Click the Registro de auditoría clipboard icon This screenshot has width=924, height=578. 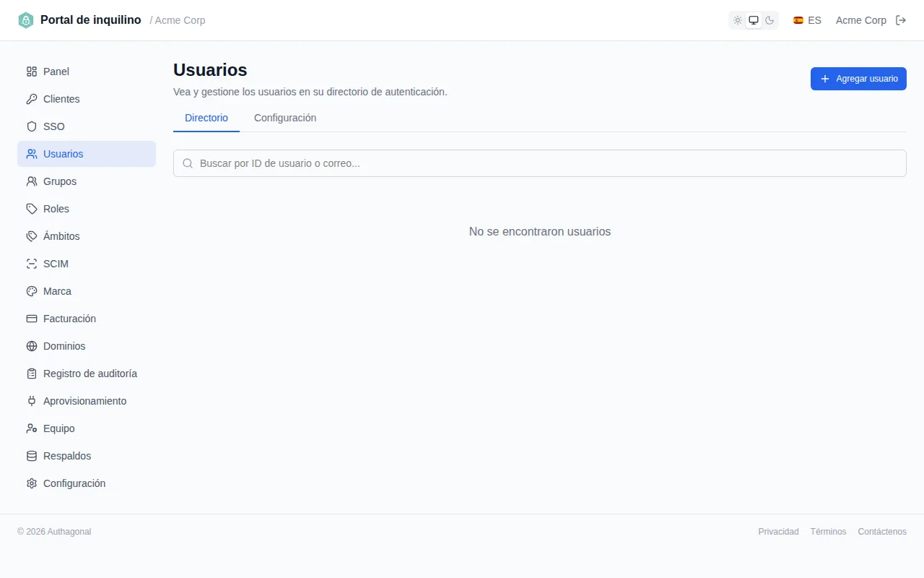pos(32,374)
